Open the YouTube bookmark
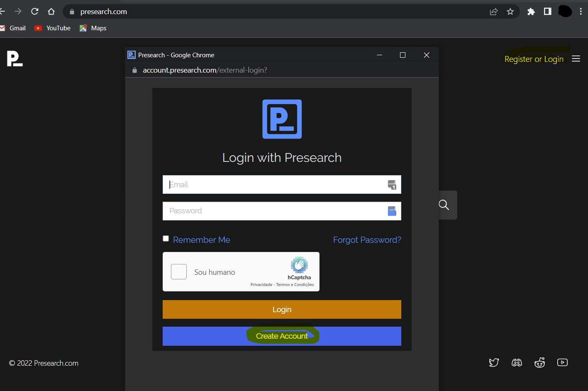588x391 pixels. (53, 28)
